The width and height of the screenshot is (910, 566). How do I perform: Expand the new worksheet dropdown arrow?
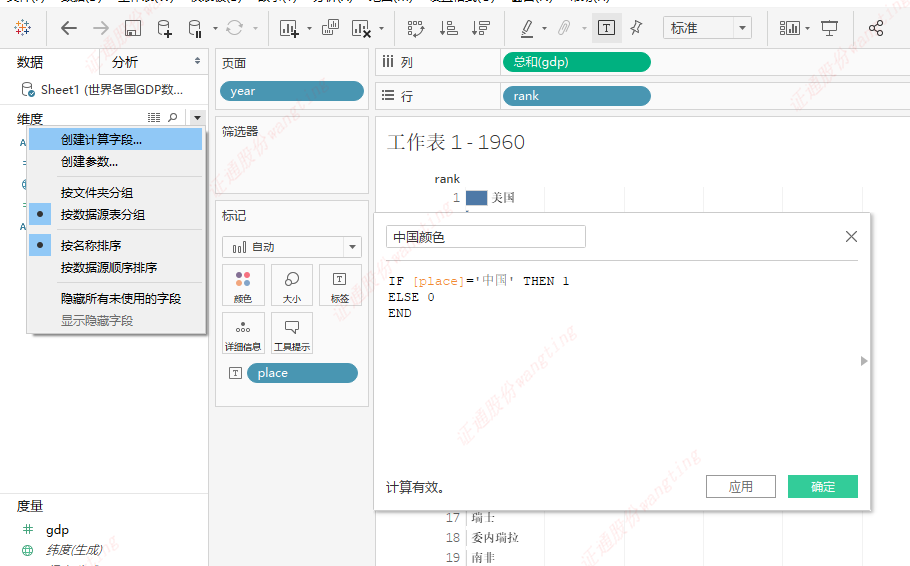(x=309, y=28)
